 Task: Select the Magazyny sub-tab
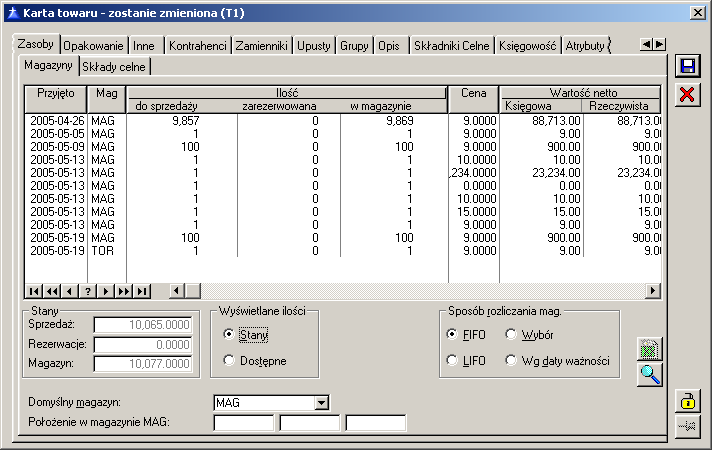point(49,65)
